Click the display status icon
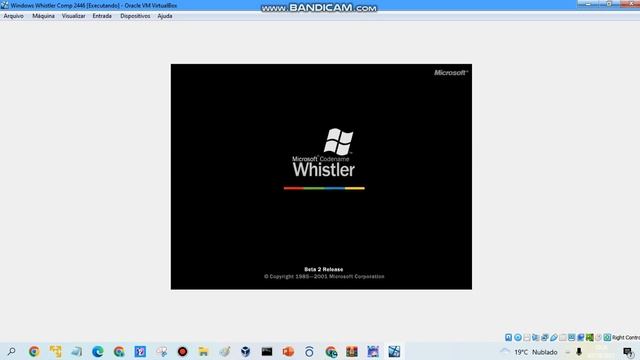The image size is (640, 360). click(571, 337)
